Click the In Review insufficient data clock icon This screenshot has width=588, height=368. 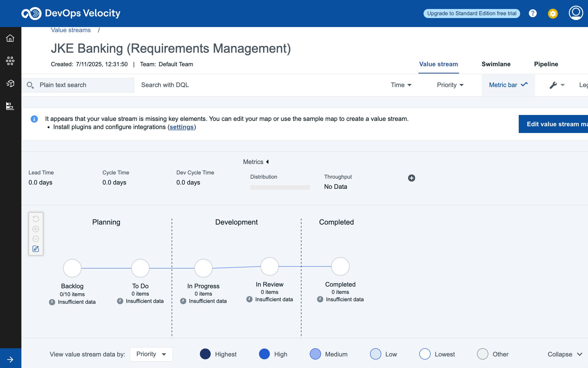tap(249, 299)
